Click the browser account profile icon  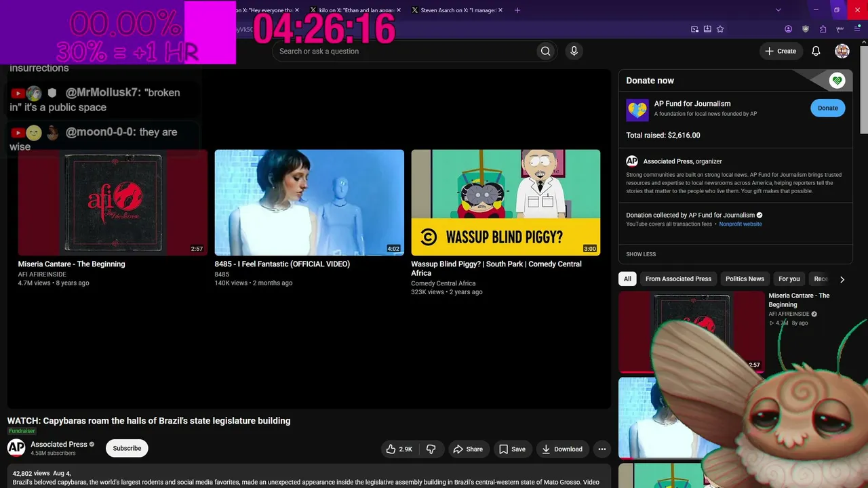point(788,29)
